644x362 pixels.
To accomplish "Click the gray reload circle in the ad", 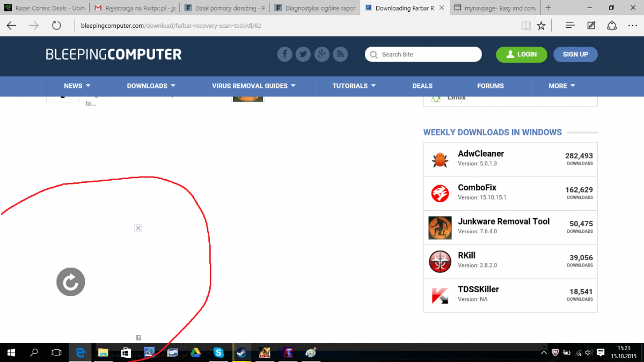I will pos(71,282).
